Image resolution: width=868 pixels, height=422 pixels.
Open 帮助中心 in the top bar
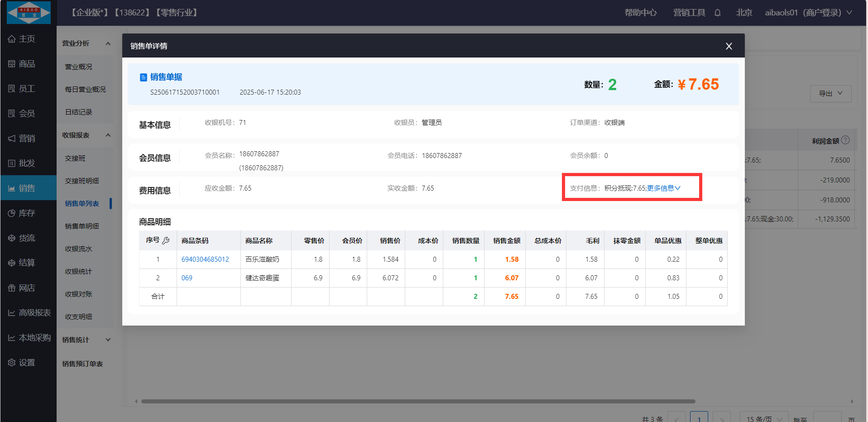point(640,13)
